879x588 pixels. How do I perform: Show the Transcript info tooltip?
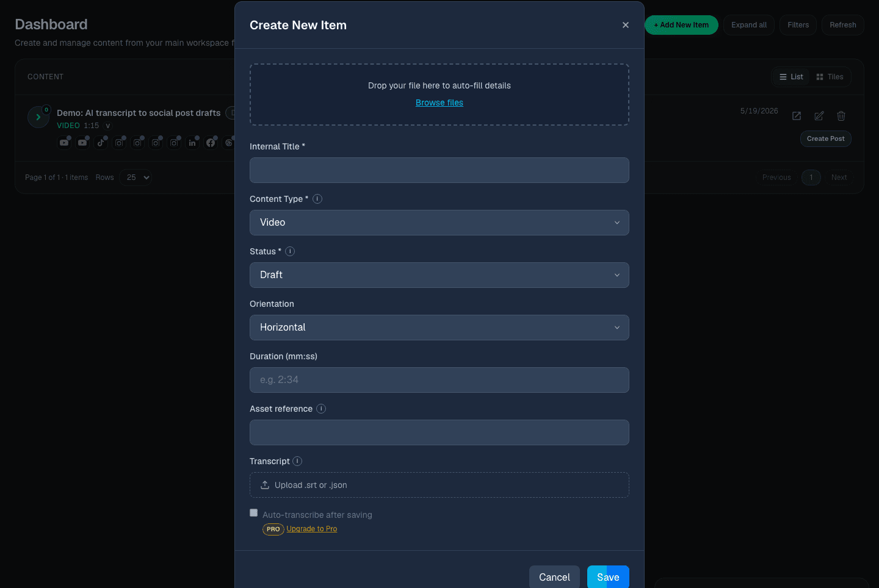tap(297, 461)
